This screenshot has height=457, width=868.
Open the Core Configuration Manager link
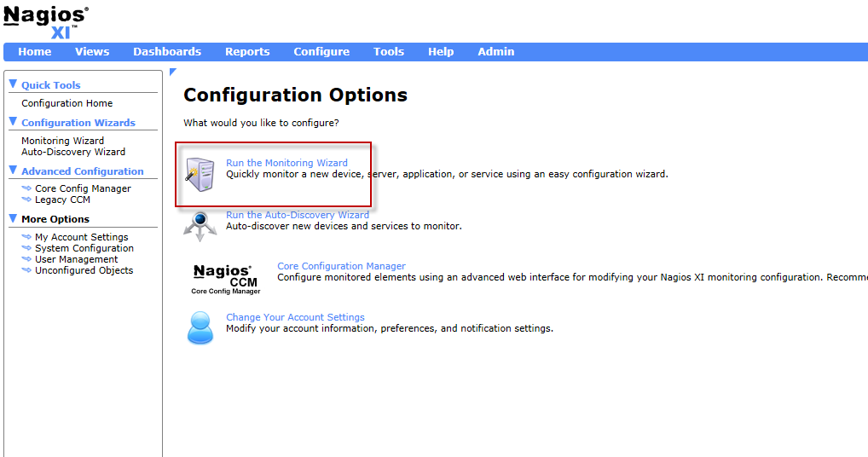(x=342, y=266)
